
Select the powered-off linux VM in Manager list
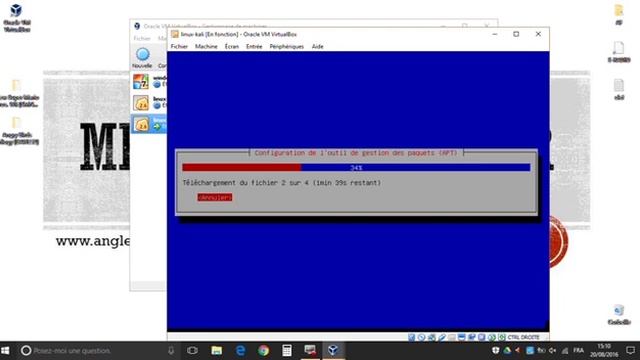[149, 102]
